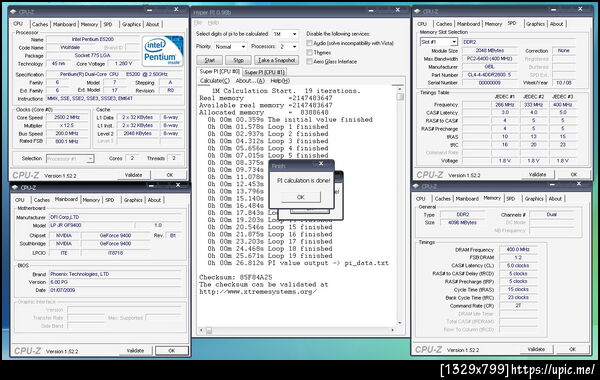This screenshot has height=380, width=600.
Task: Open SPD tab in the DRAM Frequency CPU-Z window
Action: pyautogui.click(x=510, y=199)
